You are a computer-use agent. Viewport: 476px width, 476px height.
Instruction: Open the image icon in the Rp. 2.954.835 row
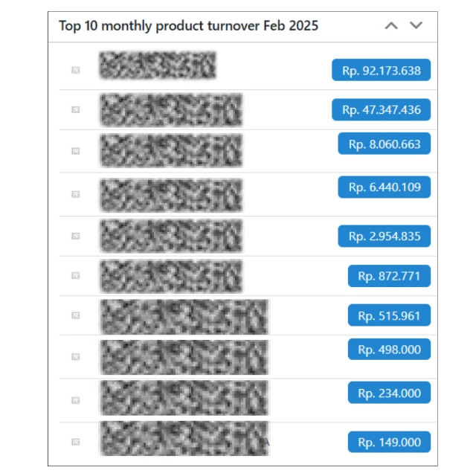pos(75,236)
